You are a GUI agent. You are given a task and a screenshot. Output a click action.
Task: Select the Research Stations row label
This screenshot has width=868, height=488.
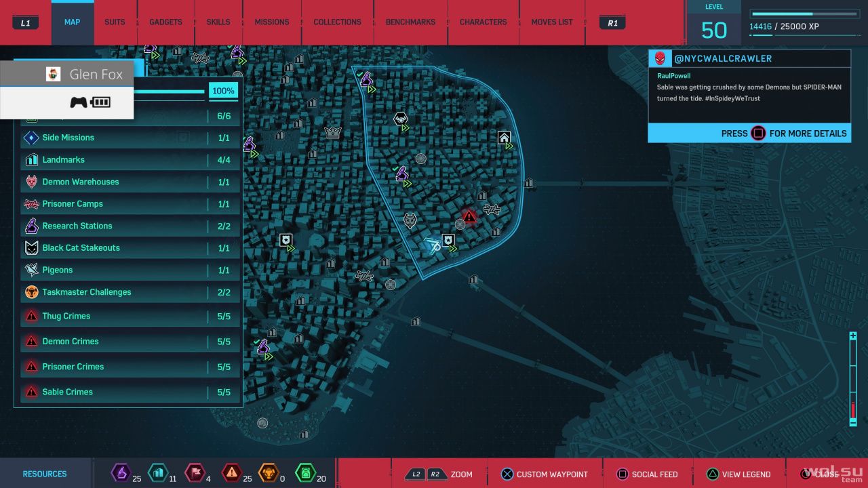coord(77,226)
